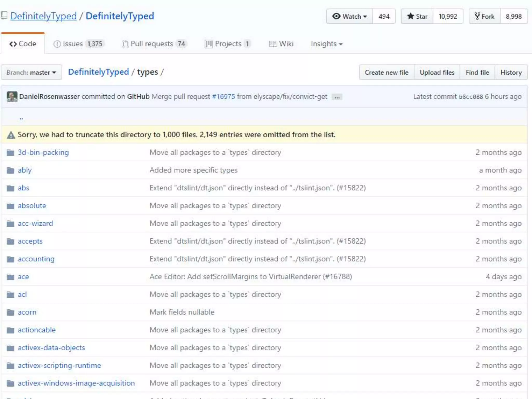Open the ably folder
This screenshot has height=399, width=532.
24,170
